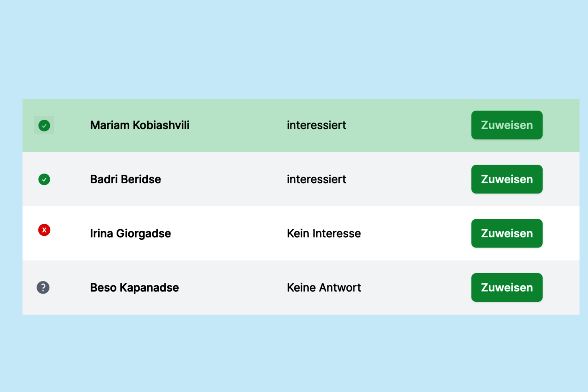Image resolution: width=588 pixels, height=392 pixels.
Task: Click gray question mark icon beside Beso Kapanadse
Action: [x=43, y=287]
